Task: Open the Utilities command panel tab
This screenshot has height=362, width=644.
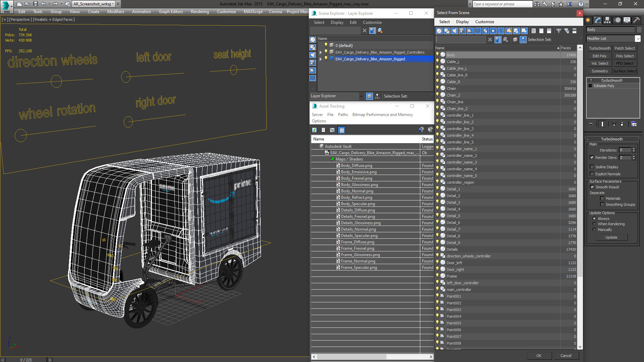Action: click(636, 20)
